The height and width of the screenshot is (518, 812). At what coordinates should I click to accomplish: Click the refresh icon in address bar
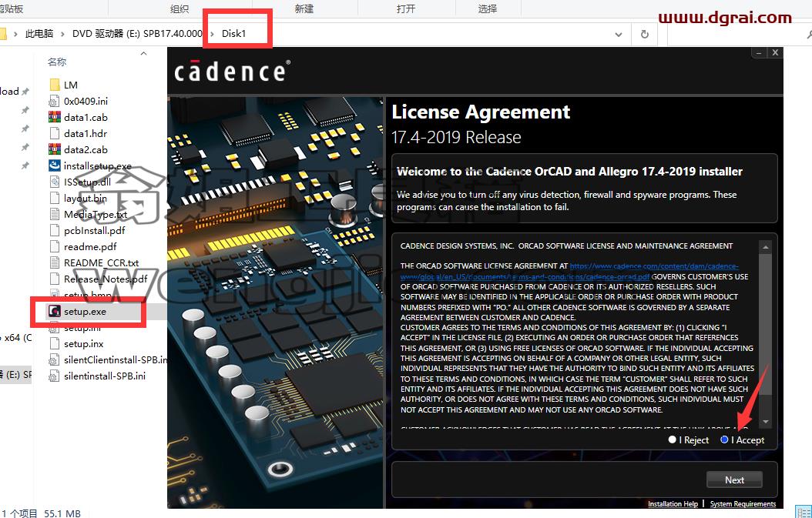[x=644, y=34]
